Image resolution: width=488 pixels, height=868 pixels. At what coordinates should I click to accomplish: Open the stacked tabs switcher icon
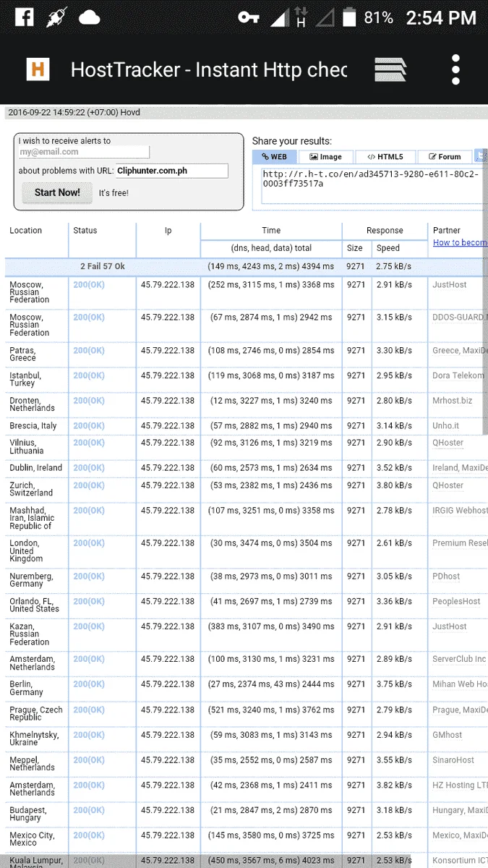coord(390,69)
